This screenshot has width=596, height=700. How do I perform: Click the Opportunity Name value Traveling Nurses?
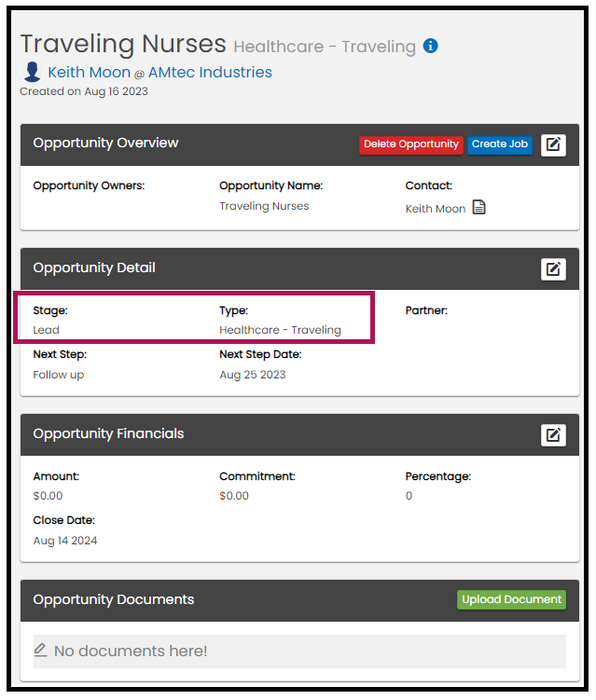(264, 206)
